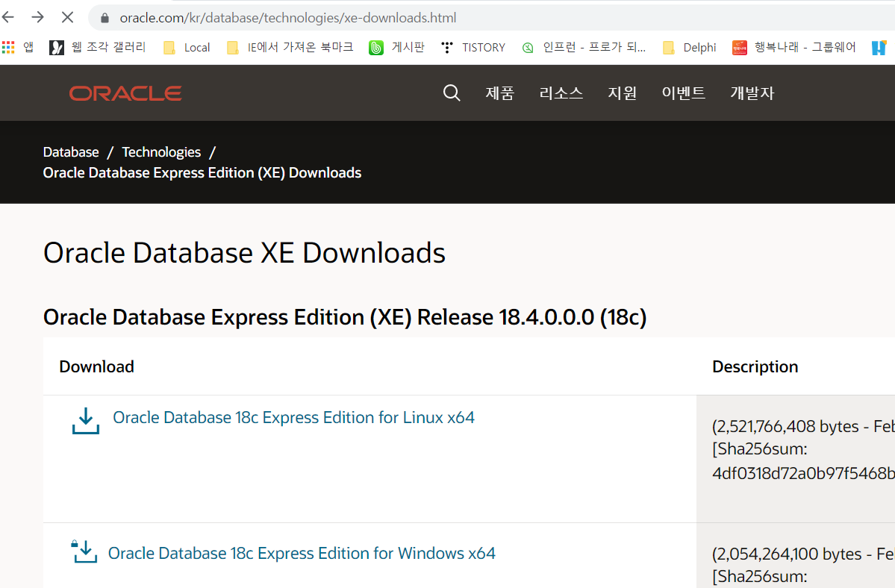Open IE에서 가져온 북마크 folder
Screen dimensions: 895x588
pos(290,47)
